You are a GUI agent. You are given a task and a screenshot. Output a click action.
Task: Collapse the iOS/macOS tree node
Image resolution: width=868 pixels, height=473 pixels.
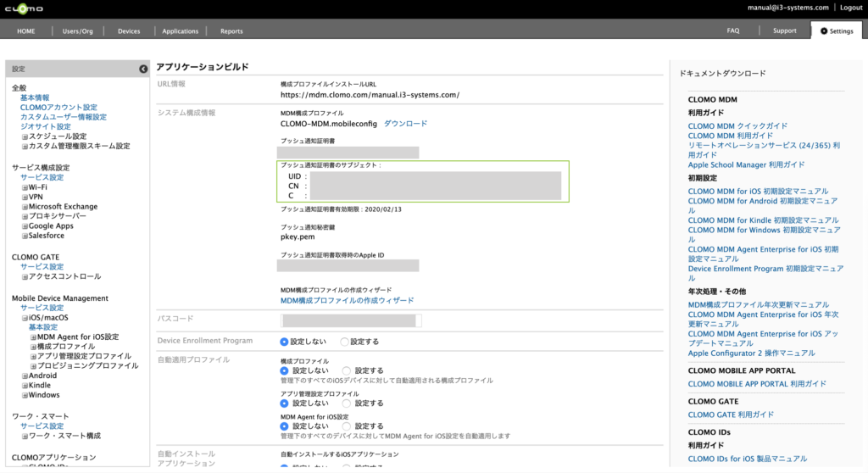pyautogui.click(x=25, y=319)
